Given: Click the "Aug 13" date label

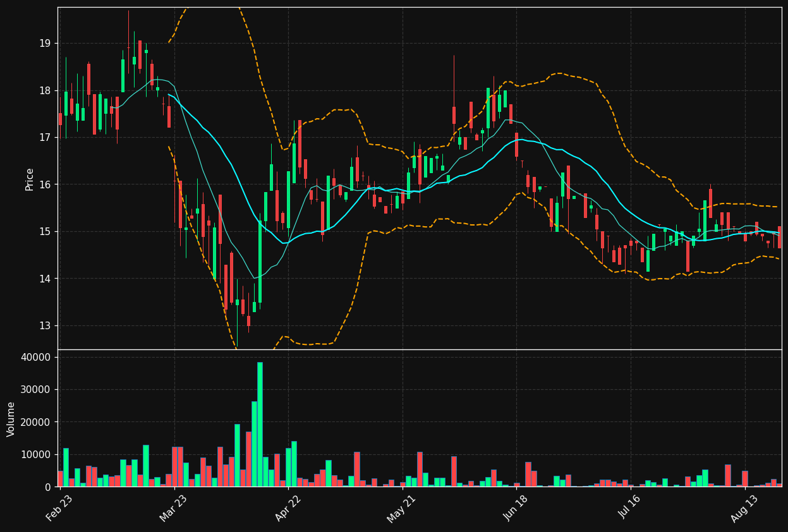Looking at the screenshot, I should click(x=743, y=507).
